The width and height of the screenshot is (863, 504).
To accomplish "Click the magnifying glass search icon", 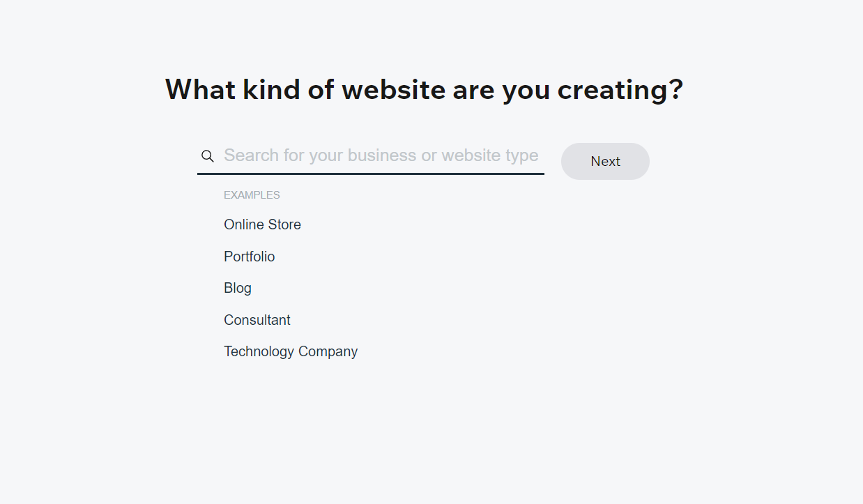I will (x=207, y=156).
